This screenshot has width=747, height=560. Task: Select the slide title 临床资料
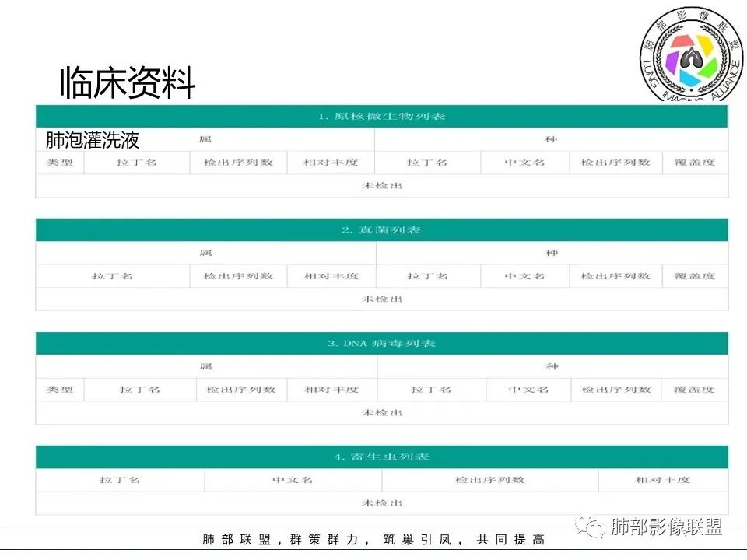tap(128, 83)
